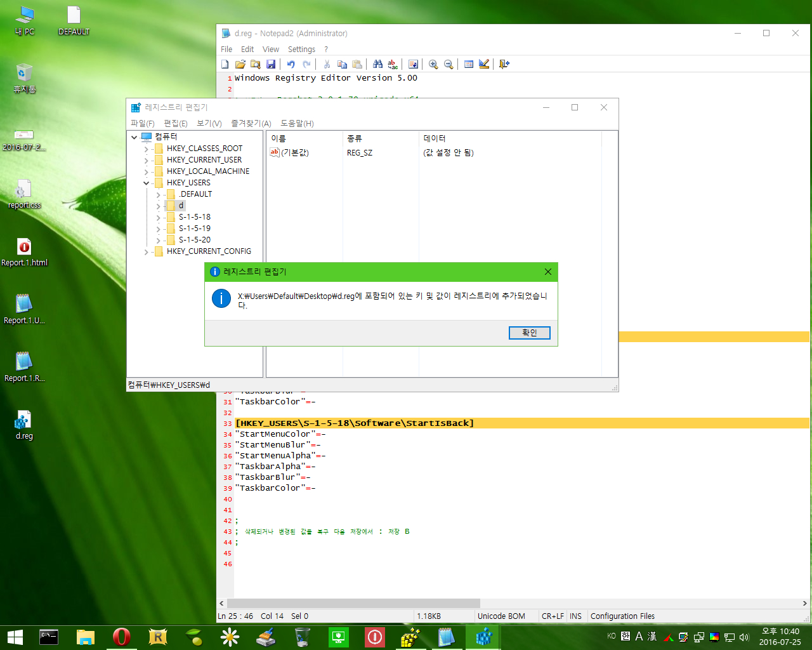Click the Zoom In magnifier in Notepad2
Image resolution: width=812 pixels, height=650 pixels.
pos(433,64)
